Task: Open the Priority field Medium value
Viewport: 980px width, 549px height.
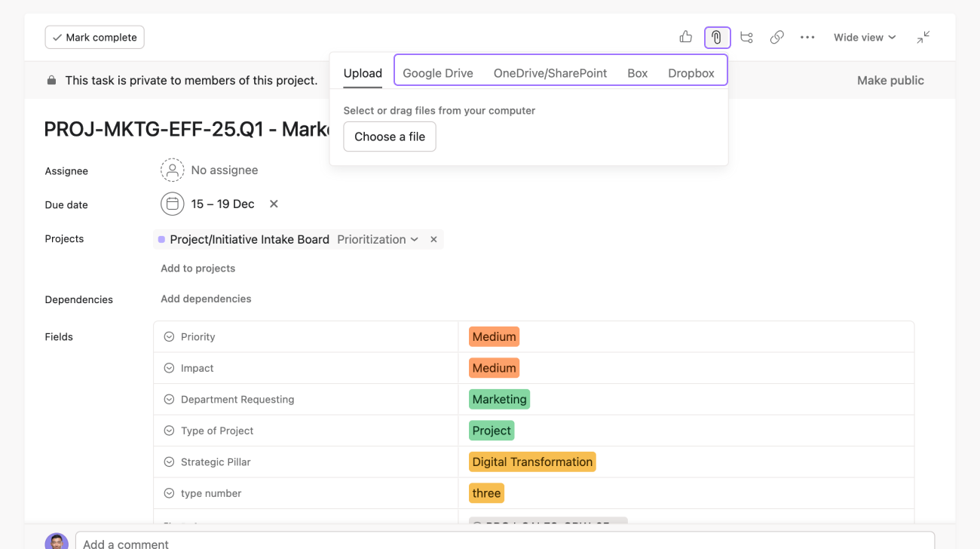Action: click(x=494, y=337)
